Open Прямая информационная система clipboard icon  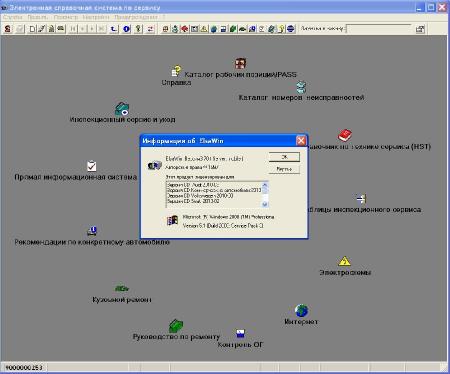(x=92, y=166)
